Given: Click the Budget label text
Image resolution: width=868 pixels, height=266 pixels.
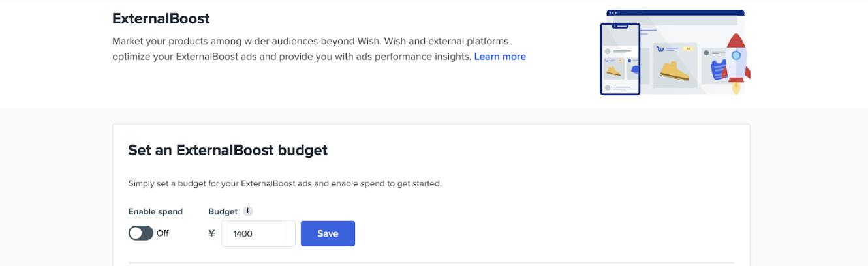Looking at the screenshot, I should tap(223, 211).
